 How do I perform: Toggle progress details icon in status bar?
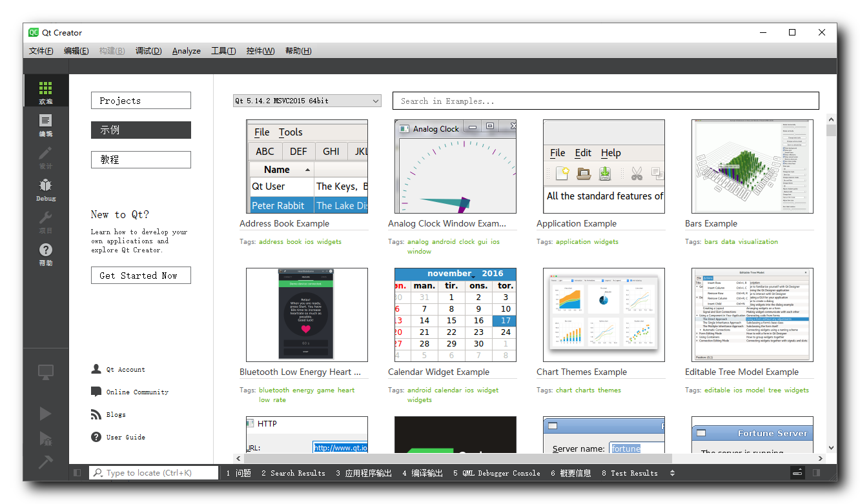tap(798, 473)
